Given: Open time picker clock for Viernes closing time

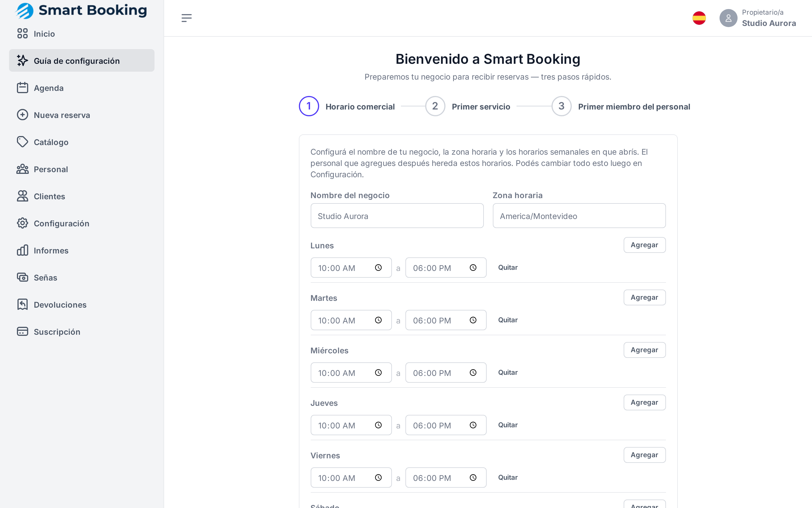Looking at the screenshot, I should tap(473, 478).
